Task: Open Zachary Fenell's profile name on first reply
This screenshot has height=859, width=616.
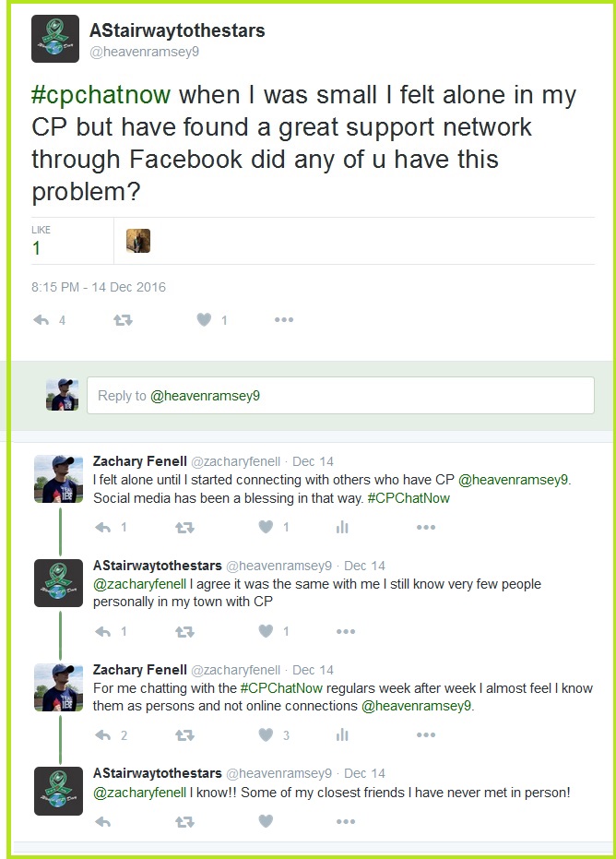Action: click(x=139, y=461)
